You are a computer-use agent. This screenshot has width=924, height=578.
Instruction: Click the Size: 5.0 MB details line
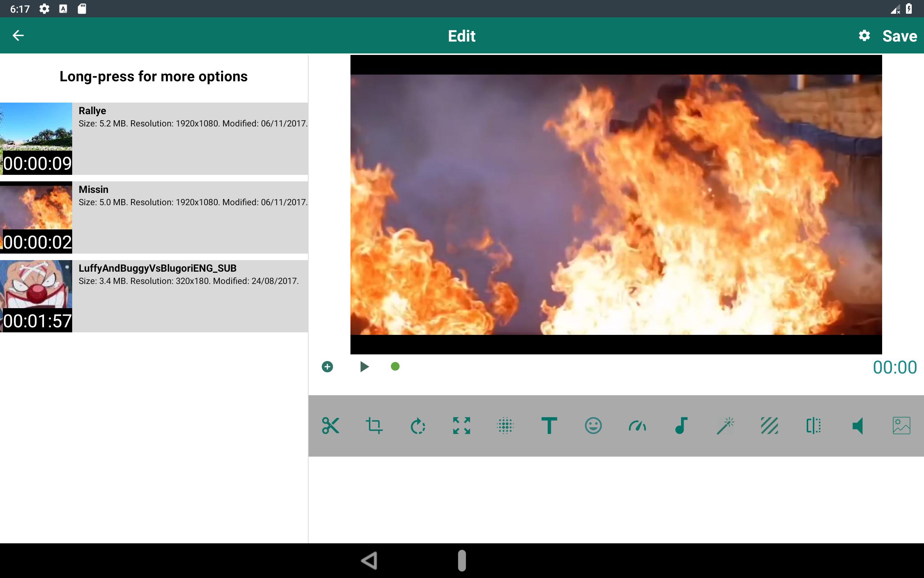[193, 202]
